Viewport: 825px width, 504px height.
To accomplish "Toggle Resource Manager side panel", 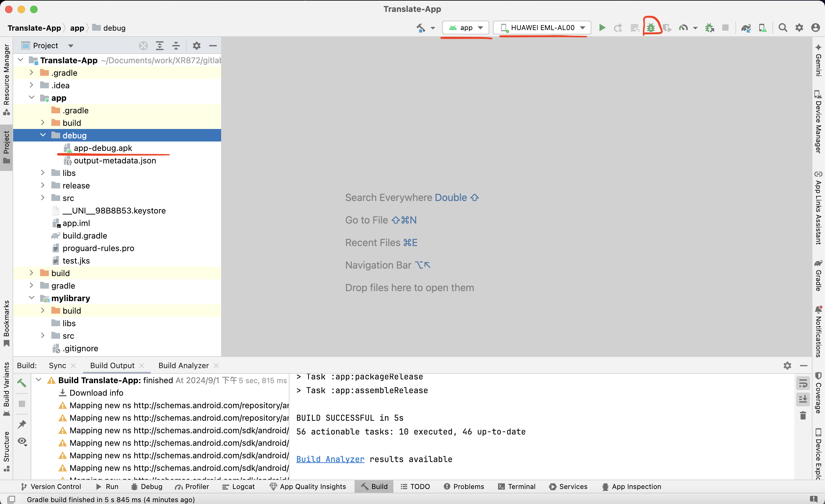I will 6,80.
